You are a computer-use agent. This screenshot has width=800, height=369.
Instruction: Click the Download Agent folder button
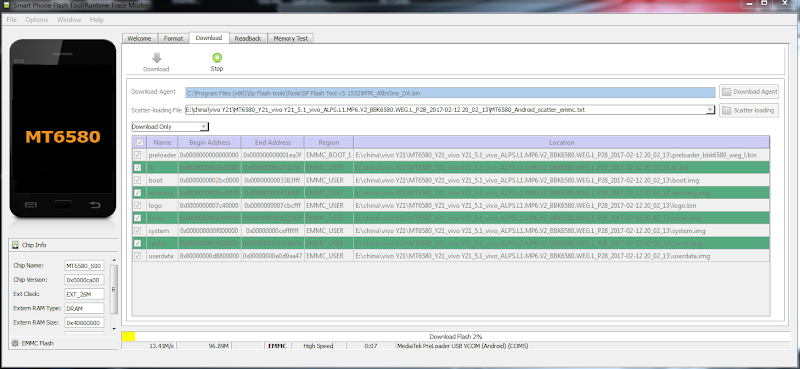tap(749, 92)
